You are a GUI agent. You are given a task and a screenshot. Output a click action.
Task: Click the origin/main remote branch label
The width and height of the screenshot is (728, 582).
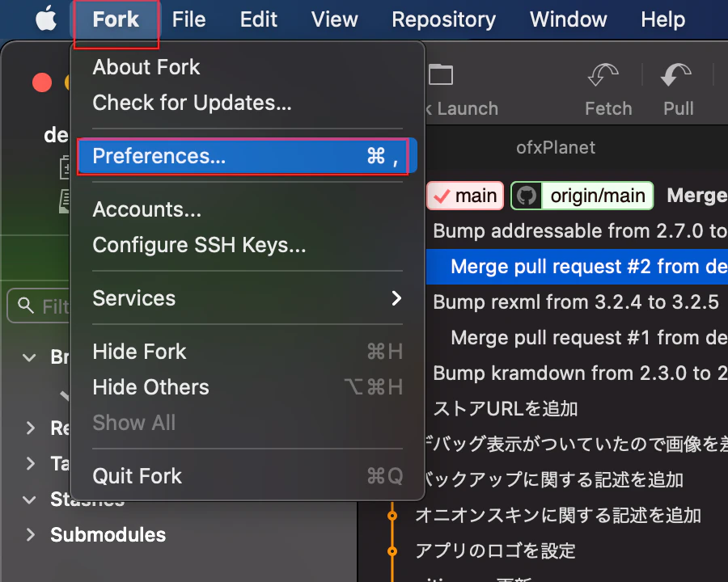click(582, 196)
